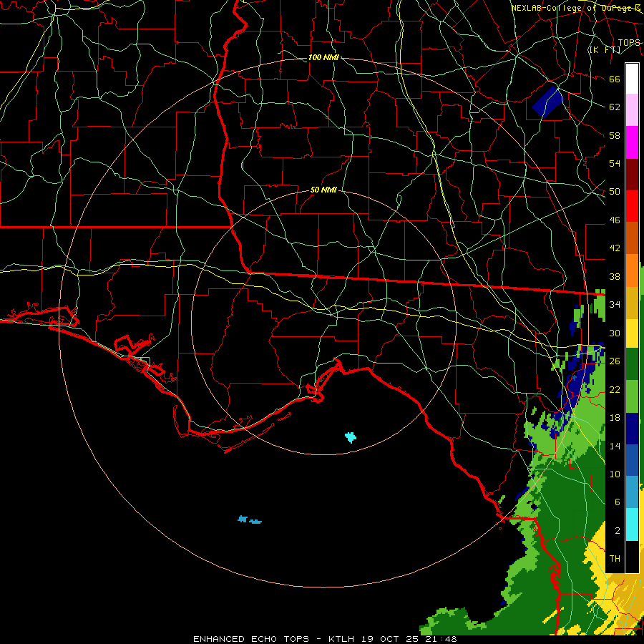Click legend value "26"
Image resolution: width=644 pixels, height=644 pixels.
615,361
